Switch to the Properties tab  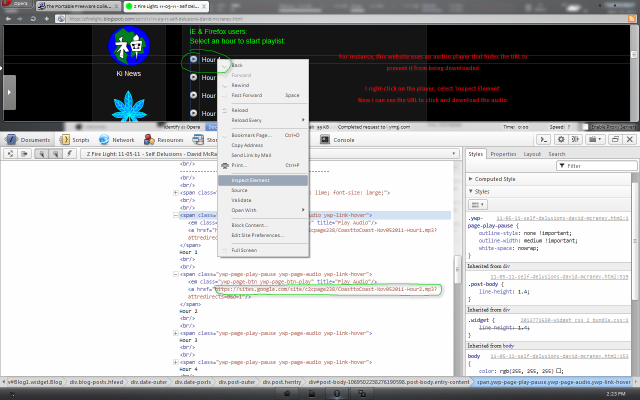coord(503,154)
